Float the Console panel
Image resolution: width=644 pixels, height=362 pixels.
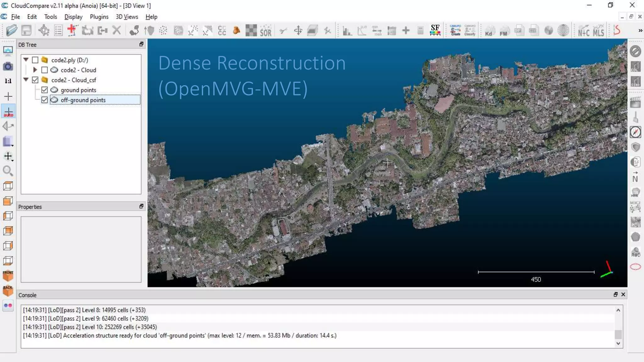(x=616, y=294)
